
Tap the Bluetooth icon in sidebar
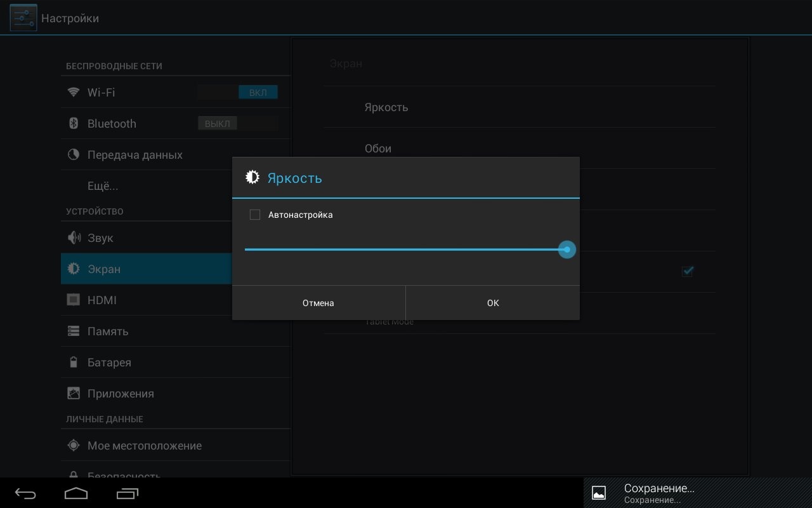(x=74, y=123)
